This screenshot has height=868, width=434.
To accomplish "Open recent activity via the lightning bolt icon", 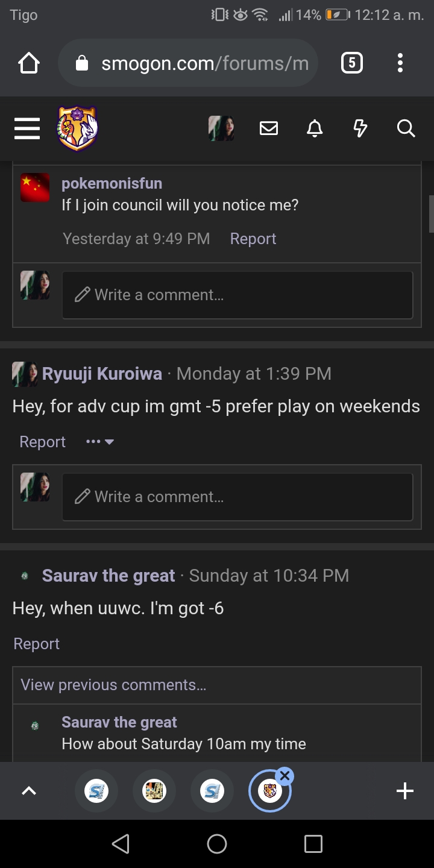I will [360, 128].
